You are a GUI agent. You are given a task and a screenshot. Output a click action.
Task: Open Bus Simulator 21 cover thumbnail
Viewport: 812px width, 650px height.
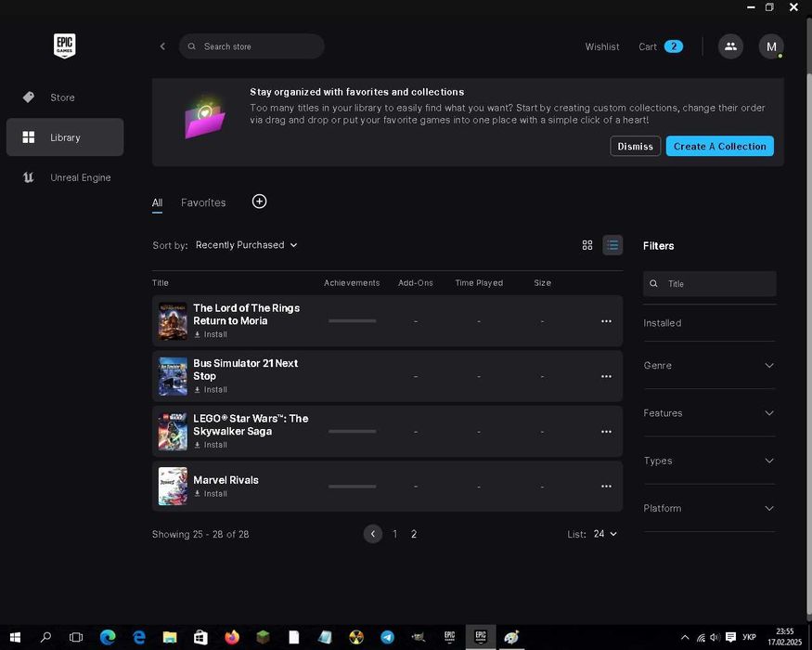(x=173, y=376)
